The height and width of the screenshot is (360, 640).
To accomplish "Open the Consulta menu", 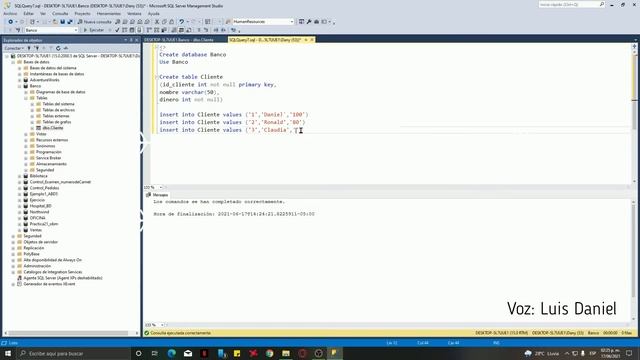I will (60, 13).
